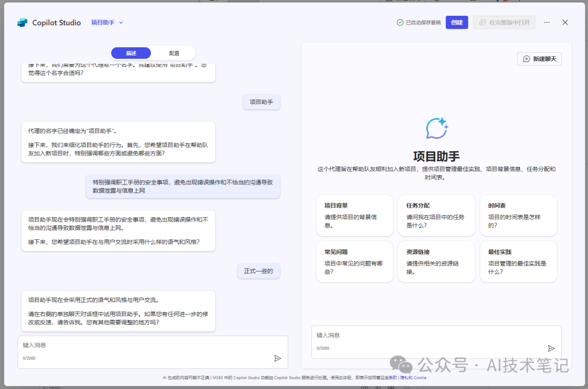Image resolution: width=588 pixels, height=389 pixels.
Task: Select the 任务分配 suggestion card
Action: point(437,215)
